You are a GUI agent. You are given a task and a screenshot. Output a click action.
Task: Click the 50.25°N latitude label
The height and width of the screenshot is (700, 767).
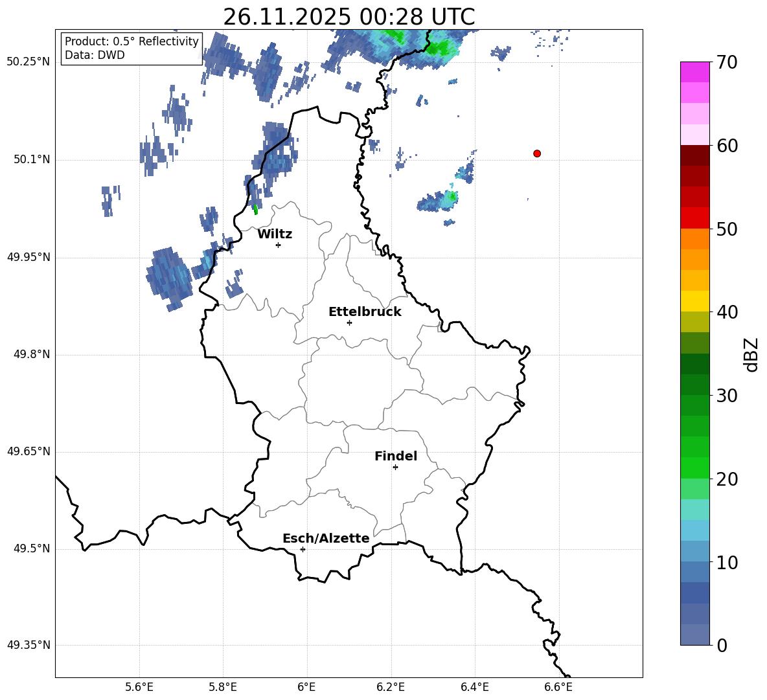29,62
